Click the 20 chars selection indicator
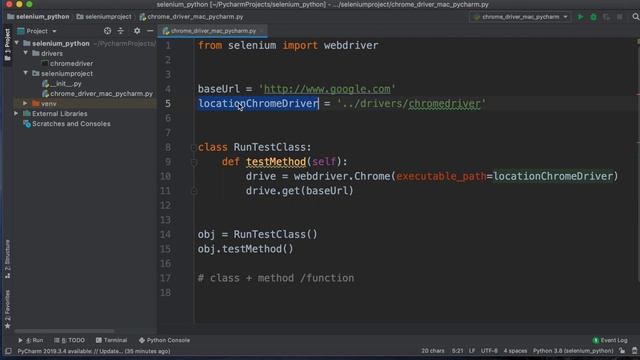The height and width of the screenshot is (360, 640). [433, 351]
